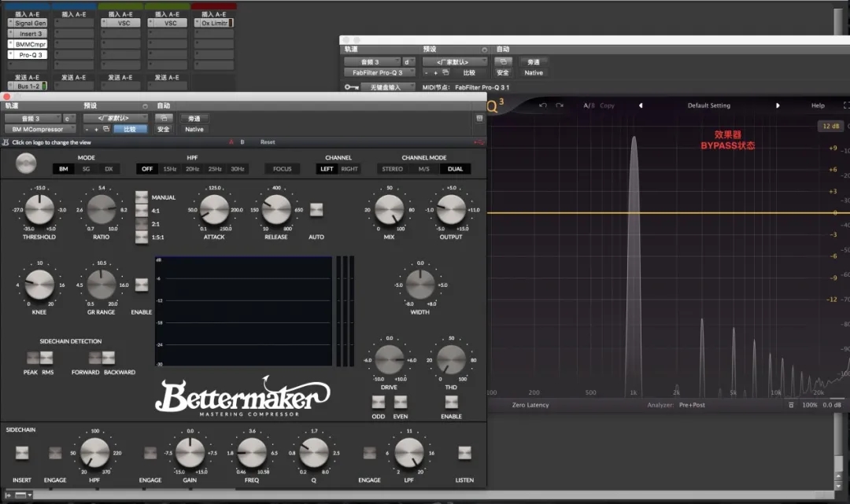Screen dimensions: 850x504
Task: Open the Signal Gen insert slot
Action: [27, 24]
